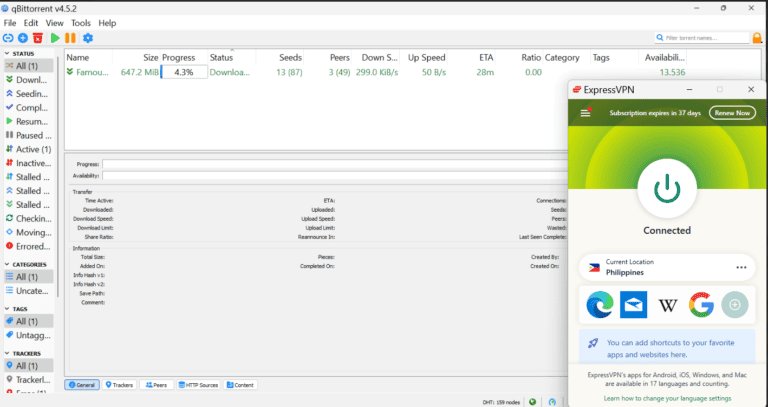Screen dimensions: 768x407
Task: Open the Microsoft Edge shortcut in ExpressVPN
Action: coord(599,304)
